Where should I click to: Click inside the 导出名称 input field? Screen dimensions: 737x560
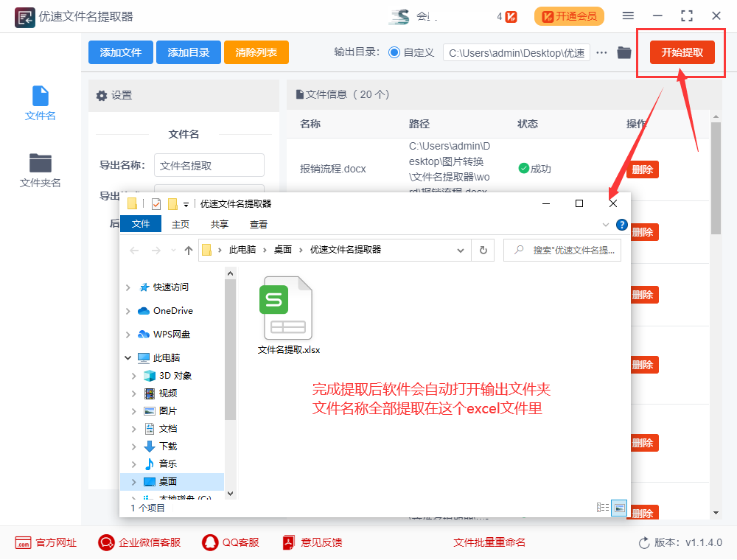(209, 165)
